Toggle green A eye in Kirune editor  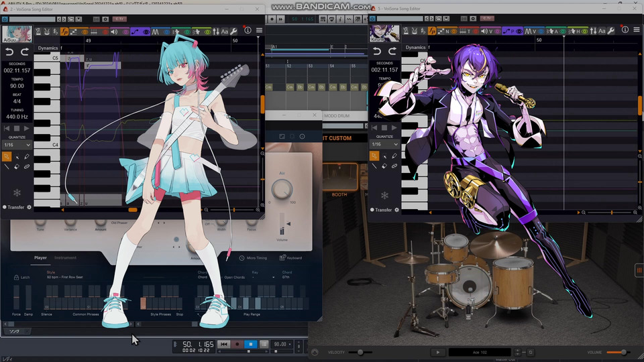(563, 32)
